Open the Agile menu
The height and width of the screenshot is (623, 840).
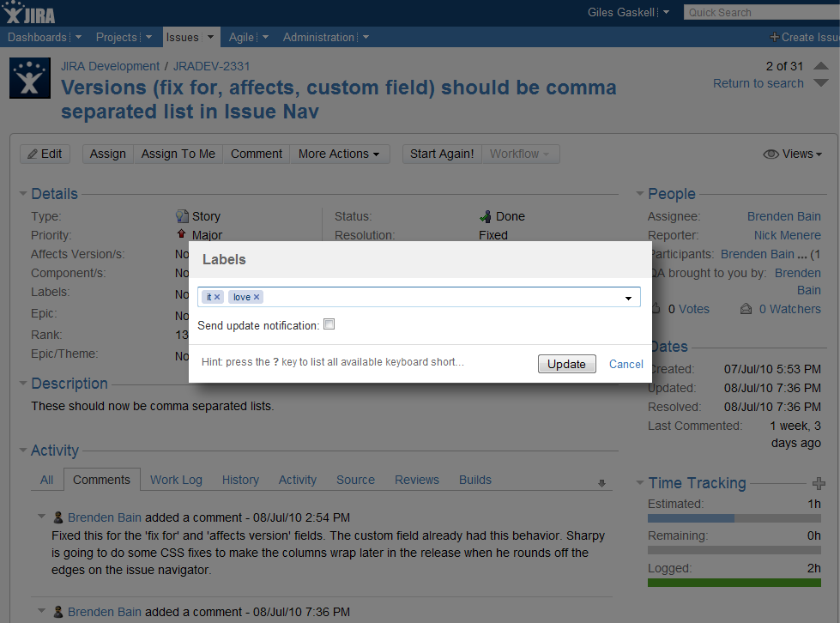pos(241,37)
